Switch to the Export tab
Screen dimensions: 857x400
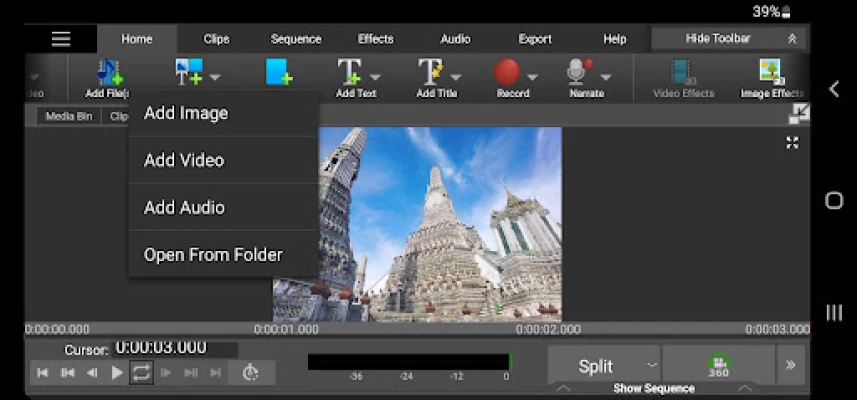[x=535, y=39]
